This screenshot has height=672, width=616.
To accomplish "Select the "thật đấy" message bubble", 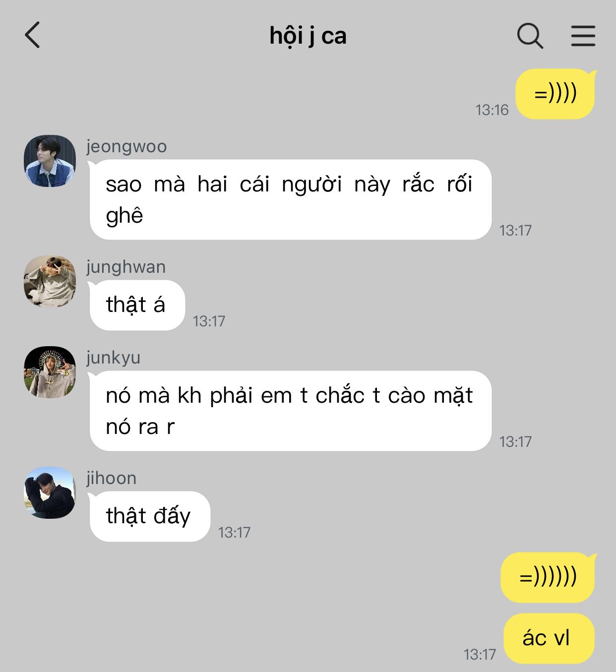I will [149, 516].
